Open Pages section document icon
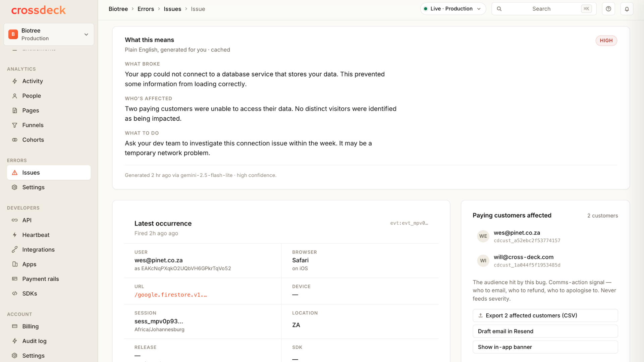The height and width of the screenshot is (362, 644). 15,111
